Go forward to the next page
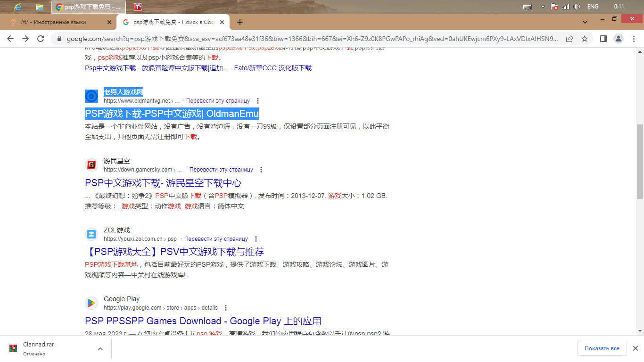 tap(25, 39)
